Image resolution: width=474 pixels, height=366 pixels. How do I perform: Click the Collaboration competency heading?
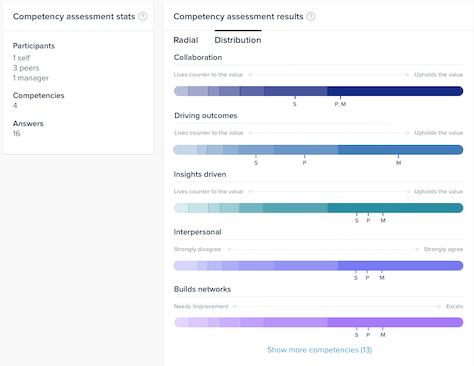coord(198,57)
